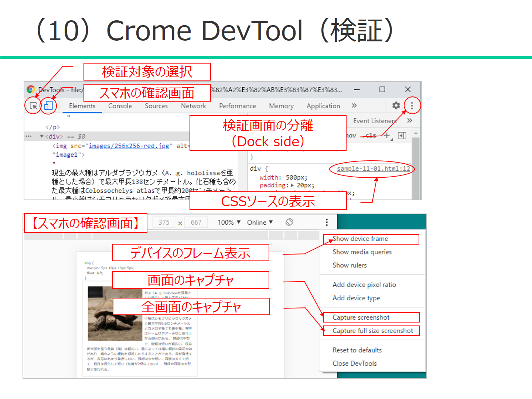Enable Show device frame
Image resolution: width=532 pixels, height=399 pixels.
point(360,239)
